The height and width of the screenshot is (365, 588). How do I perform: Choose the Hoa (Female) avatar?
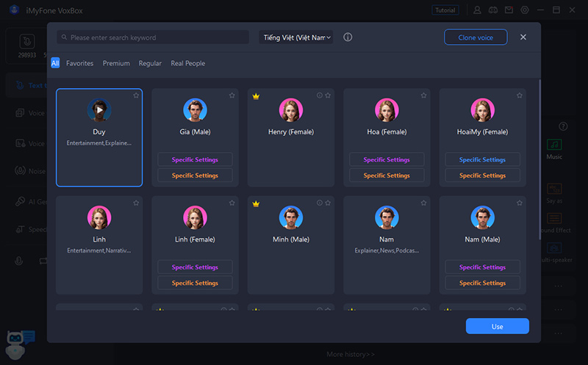coord(387,110)
